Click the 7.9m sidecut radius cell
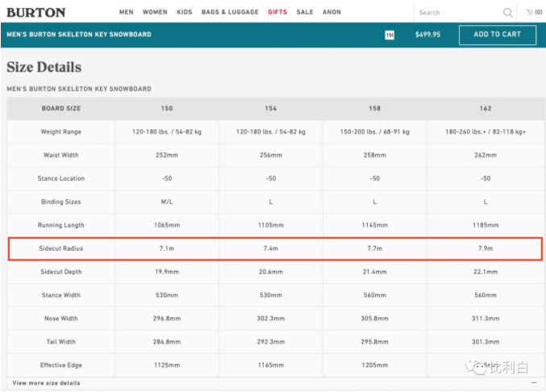This screenshot has width=546, height=392. pos(486,248)
